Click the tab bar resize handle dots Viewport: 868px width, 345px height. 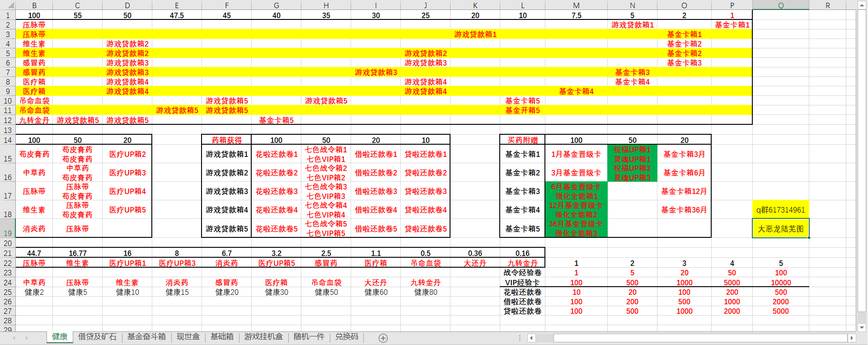point(520,338)
